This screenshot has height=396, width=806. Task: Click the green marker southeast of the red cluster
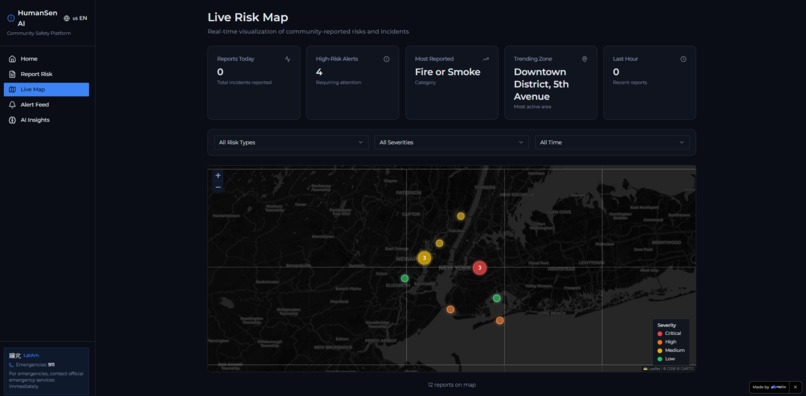(x=497, y=298)
